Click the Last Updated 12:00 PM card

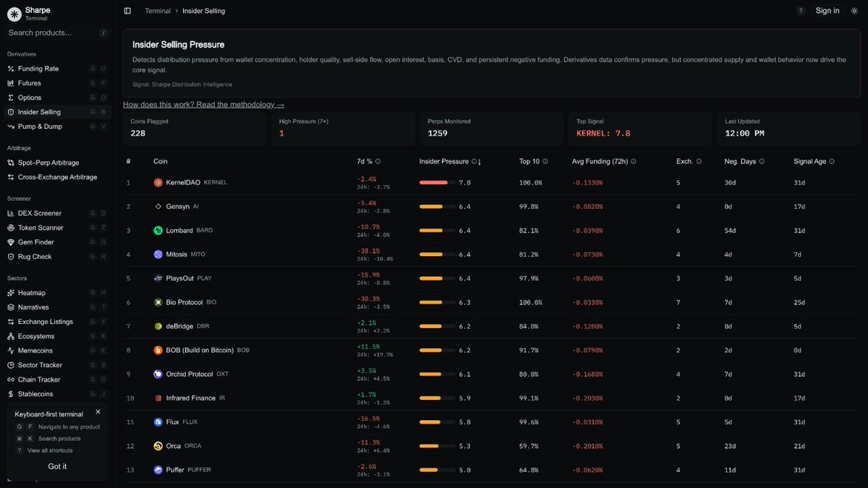tap(789, 129)
